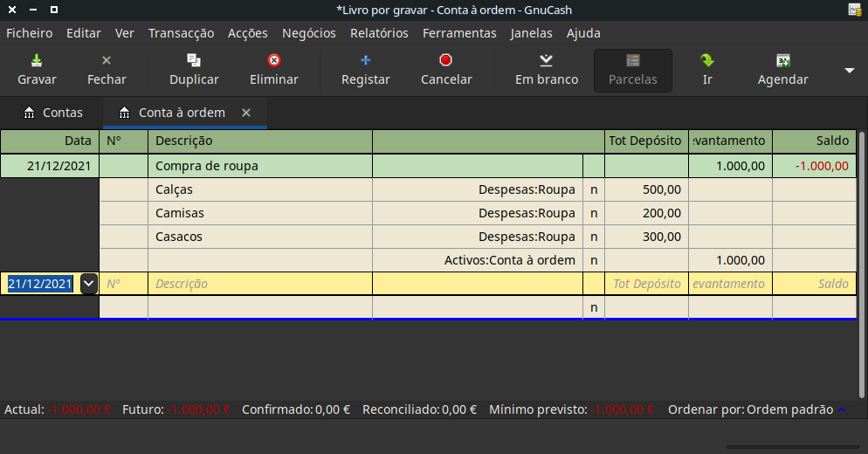Open the Acções menu
This screenshot has height=454, width=868.
click(x=247, y=33)
